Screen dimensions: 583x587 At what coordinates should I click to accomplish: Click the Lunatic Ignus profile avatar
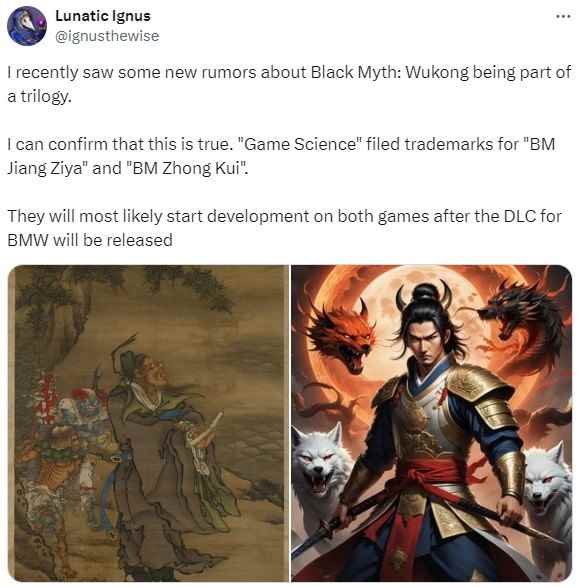27,26
